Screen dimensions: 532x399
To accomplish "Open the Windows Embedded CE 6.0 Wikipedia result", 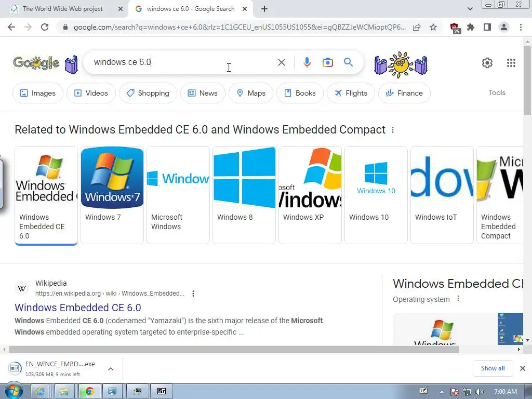I will [x=78, y=308].
